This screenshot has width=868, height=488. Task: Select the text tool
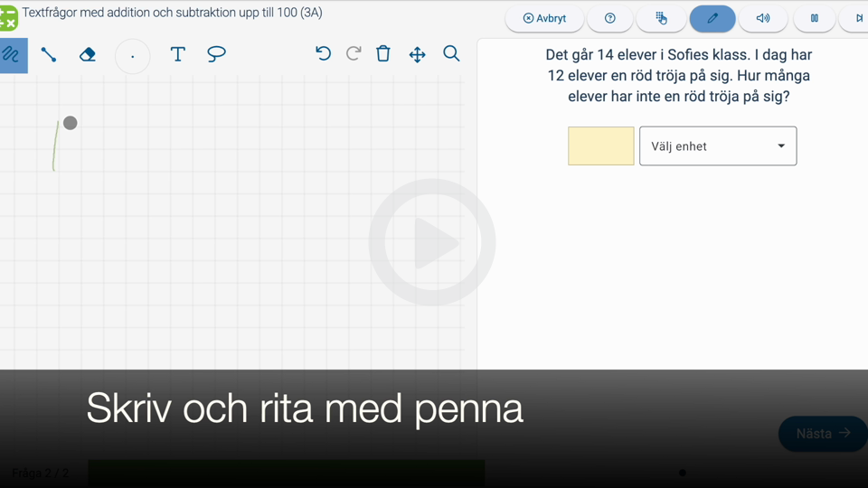[x=178, y=54]
